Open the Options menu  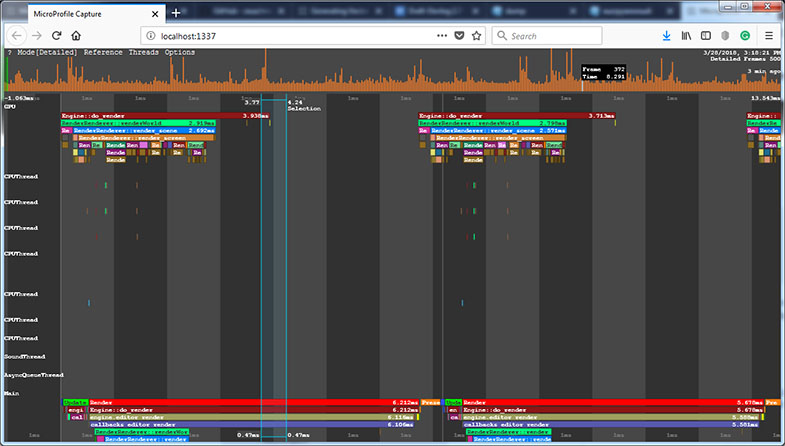180,52
